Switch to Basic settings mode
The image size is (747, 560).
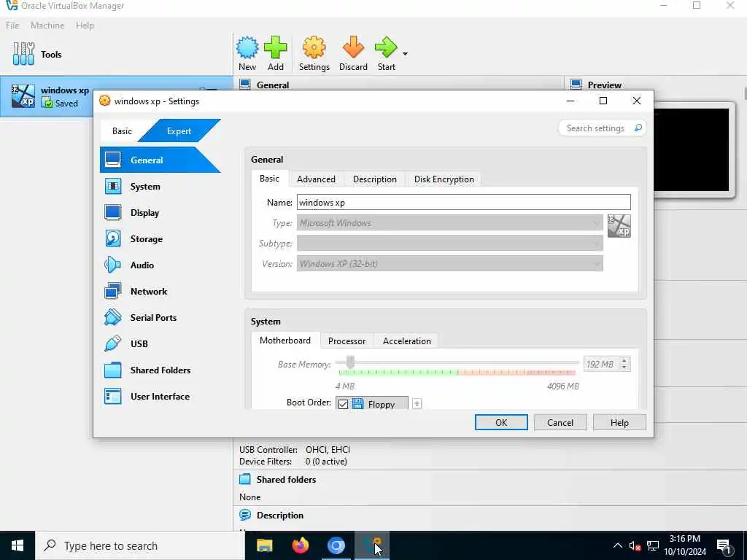[x=122, y=131]
